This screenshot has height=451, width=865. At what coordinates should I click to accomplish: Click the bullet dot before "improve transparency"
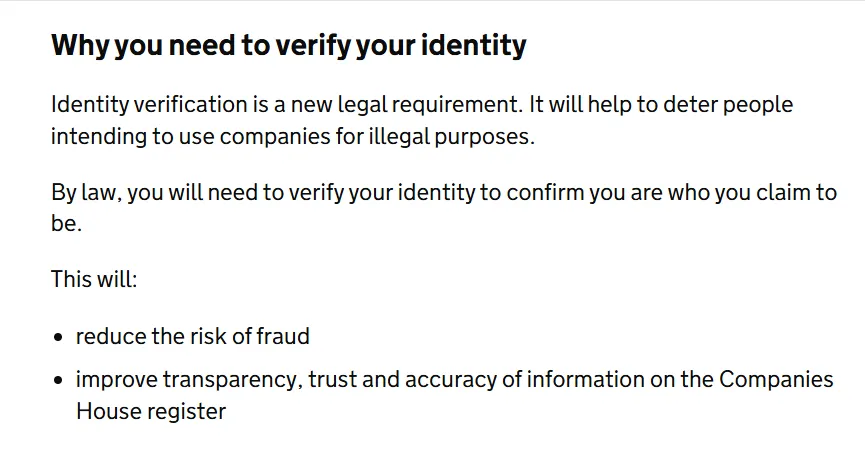59,382
